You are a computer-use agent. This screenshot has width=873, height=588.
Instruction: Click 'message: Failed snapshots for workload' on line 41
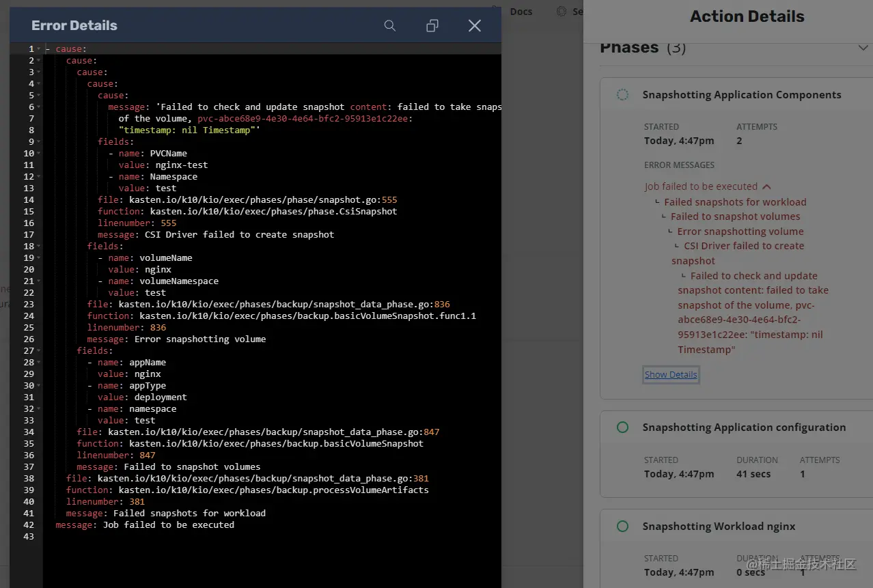166,514
